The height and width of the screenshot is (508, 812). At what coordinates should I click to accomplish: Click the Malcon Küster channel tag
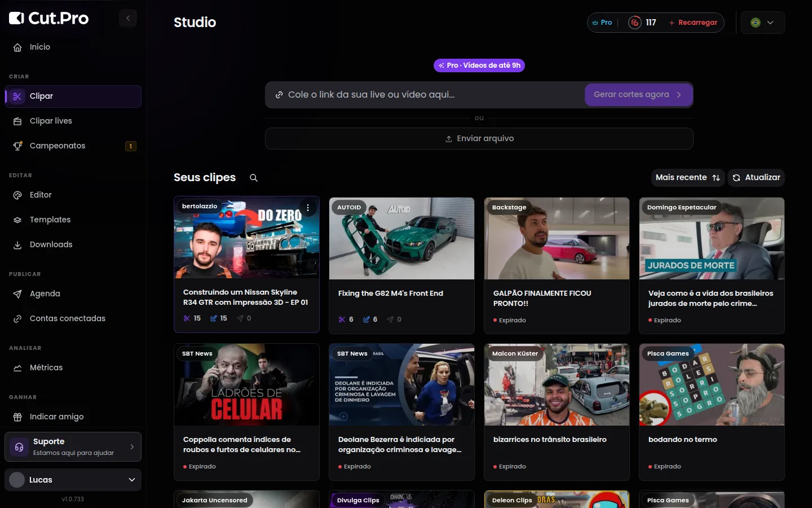[x=515, y=354]
